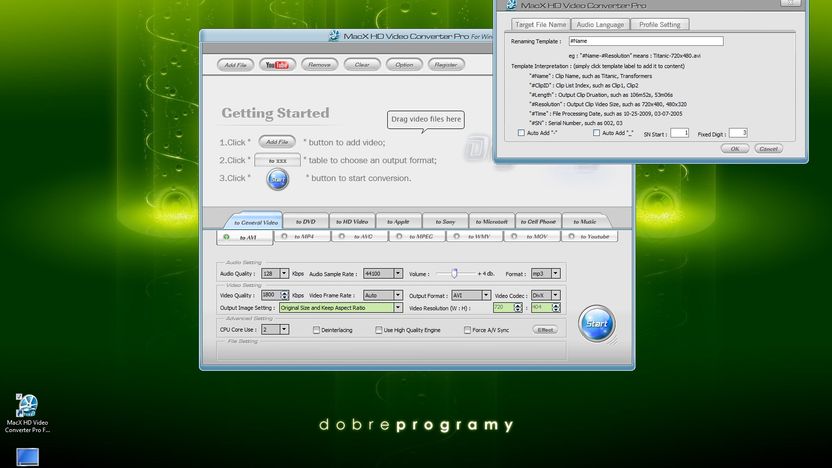Click the video resolution height spinner

pyautogui.click(x=556, y=307)
